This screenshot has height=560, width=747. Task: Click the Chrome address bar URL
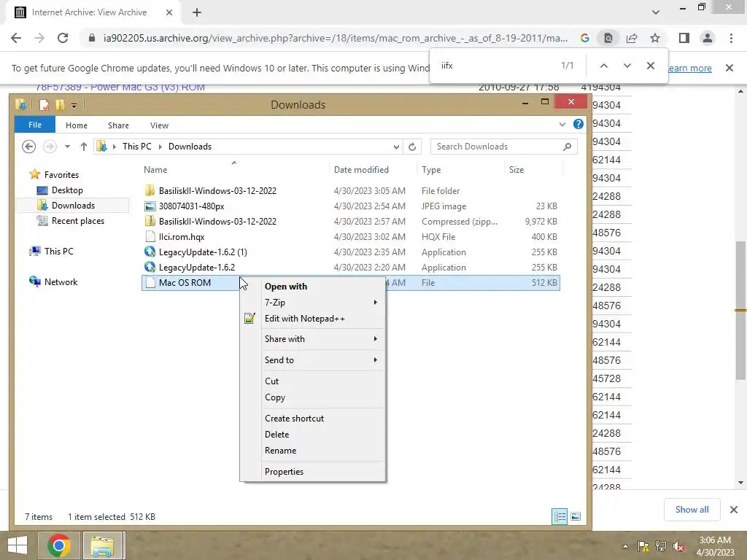click(x=336, y=38)
